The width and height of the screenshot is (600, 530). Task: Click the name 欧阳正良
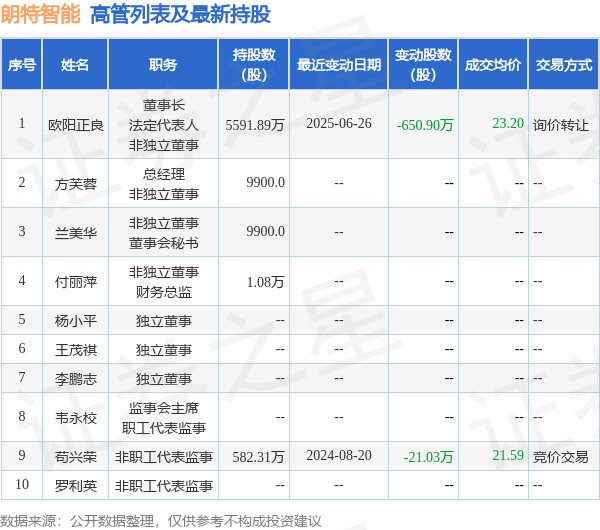(76, 125)
